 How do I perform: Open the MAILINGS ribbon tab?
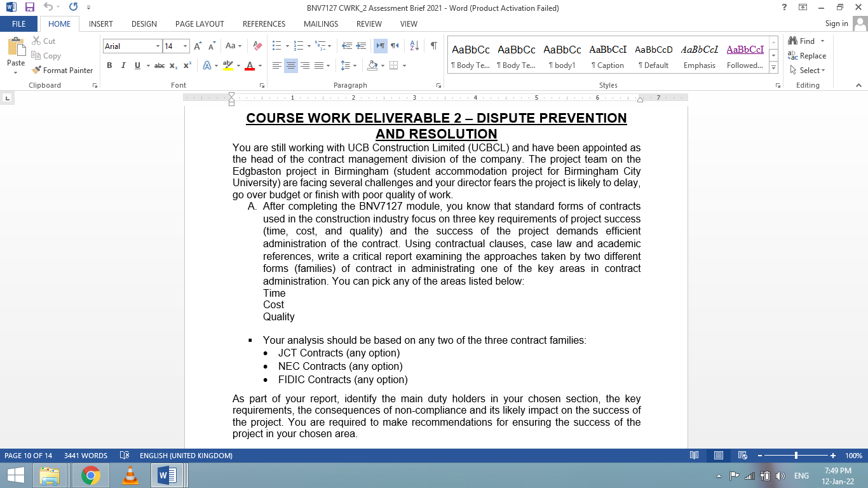pos(320,24)
